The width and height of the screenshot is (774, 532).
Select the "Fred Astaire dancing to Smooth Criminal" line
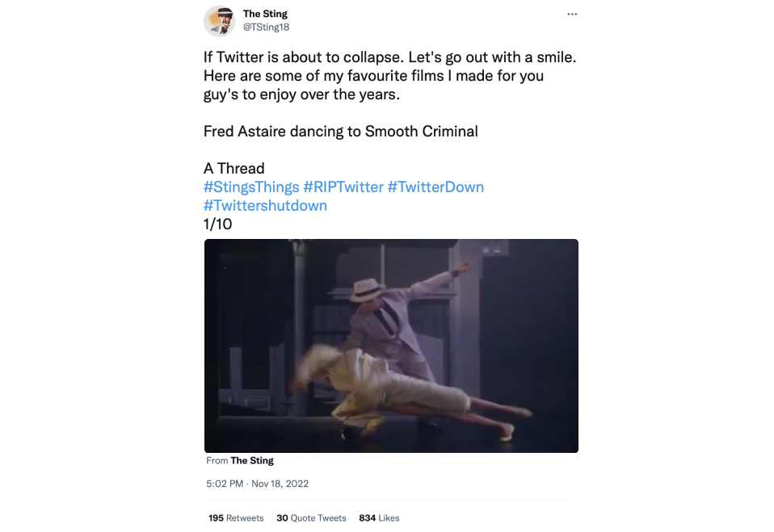click(340, 132)
